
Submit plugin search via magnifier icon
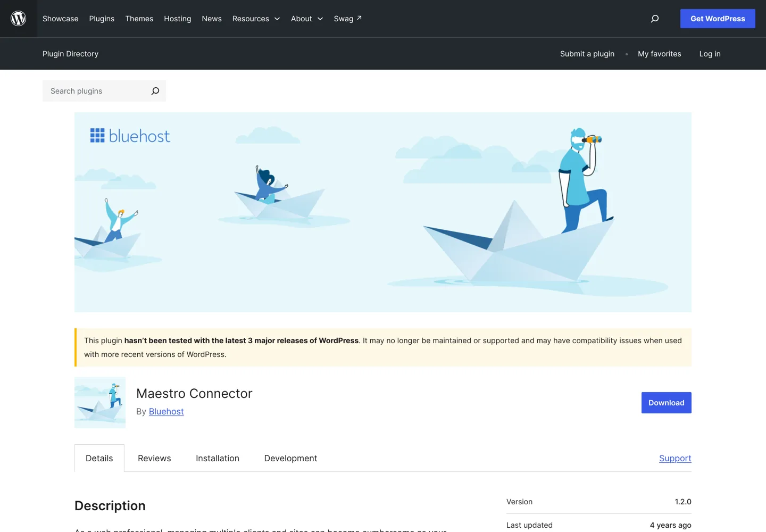tap(155, 91)
